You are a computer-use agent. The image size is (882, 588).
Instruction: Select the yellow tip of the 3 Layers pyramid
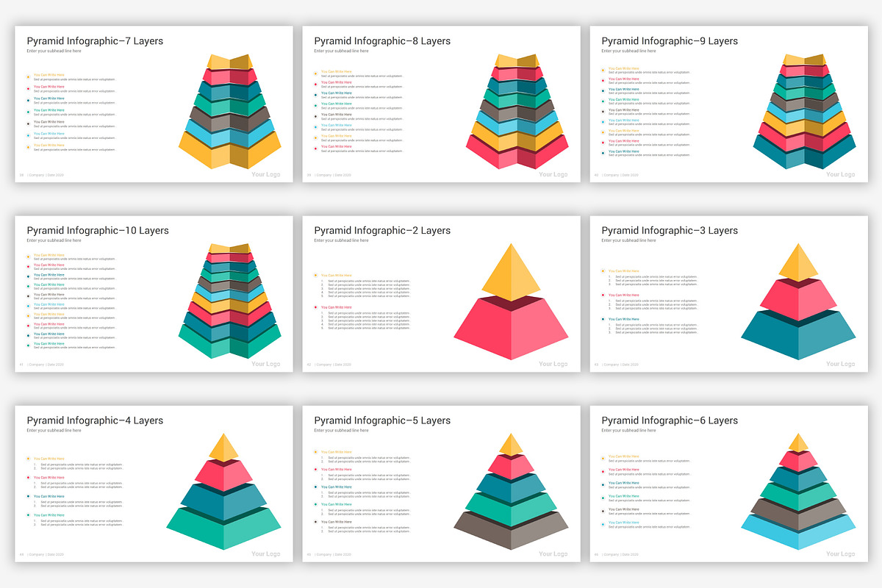click(x=798, y=263)
